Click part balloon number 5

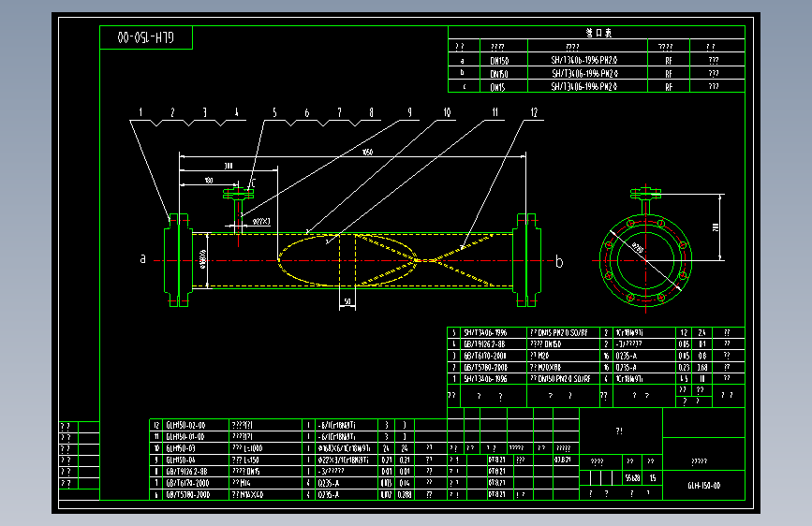tap(274, 112)
